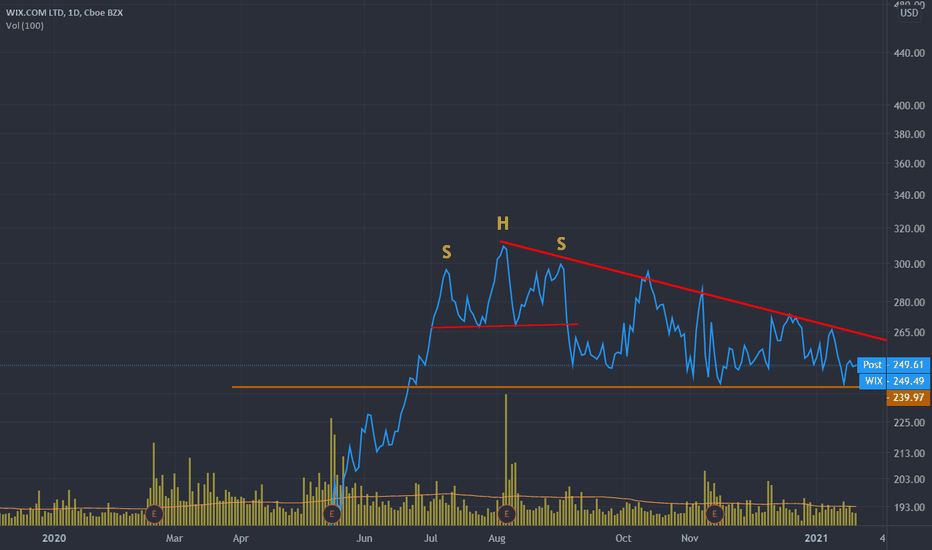The height and width of the screenshot is (550, 932).
Task: Select the S label right of H
Action: click(561, 244)
